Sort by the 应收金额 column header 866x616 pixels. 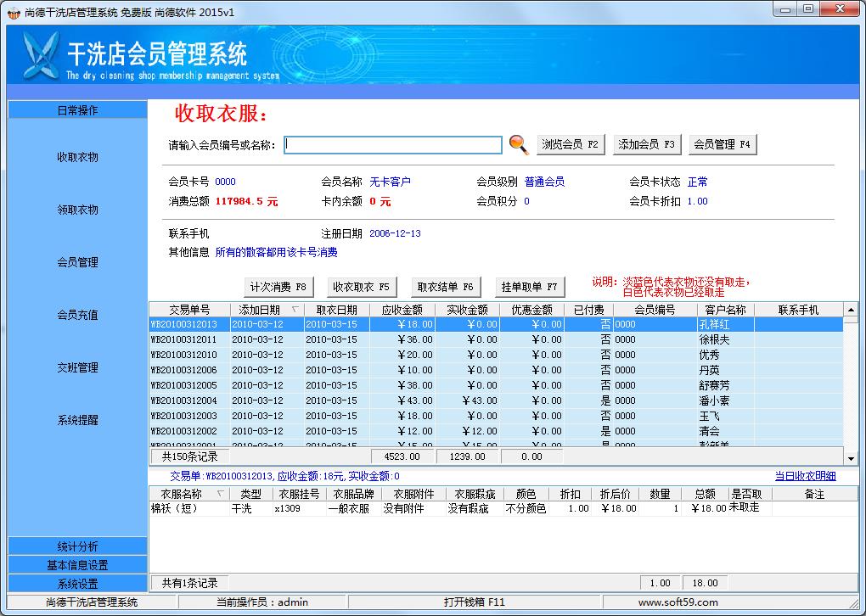402,310
